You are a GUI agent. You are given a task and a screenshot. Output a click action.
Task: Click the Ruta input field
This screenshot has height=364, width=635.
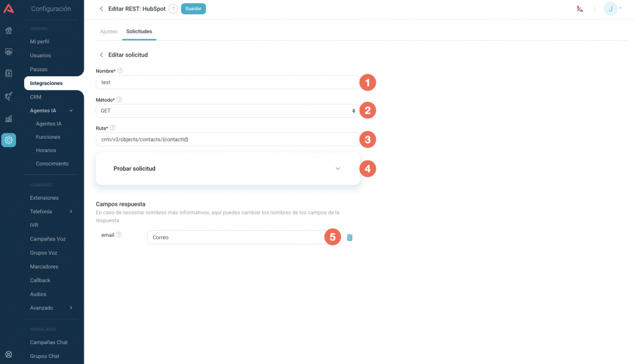[227, 140]
